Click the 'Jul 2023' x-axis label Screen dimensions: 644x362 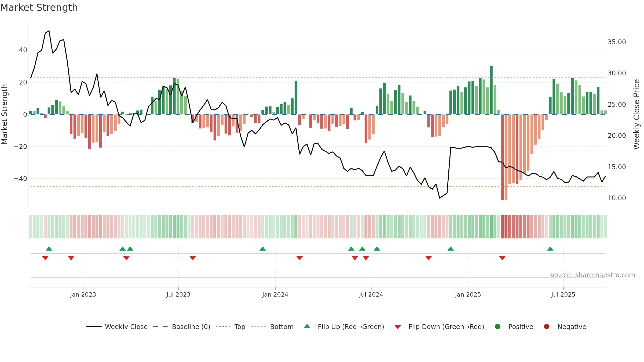coord(178,294)
